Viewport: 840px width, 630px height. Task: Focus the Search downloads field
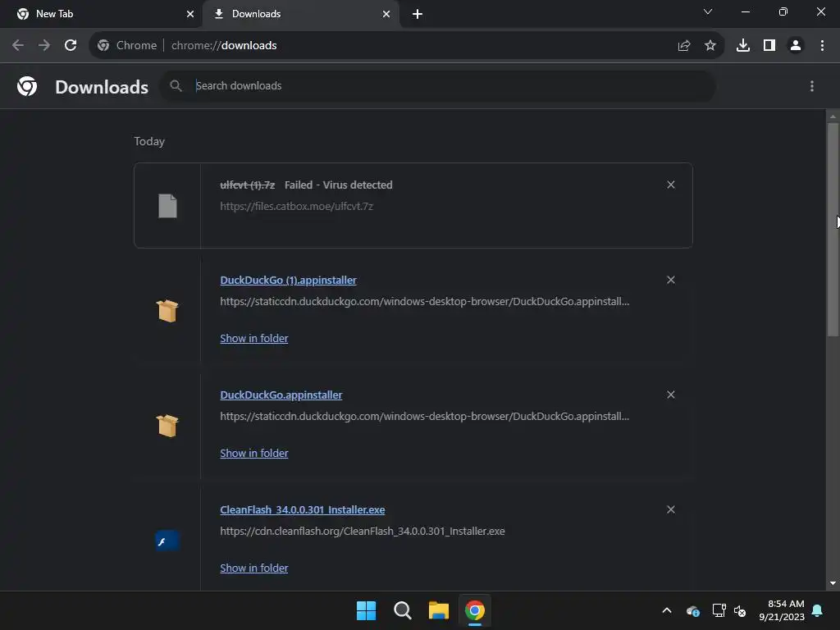coord(438,85)
